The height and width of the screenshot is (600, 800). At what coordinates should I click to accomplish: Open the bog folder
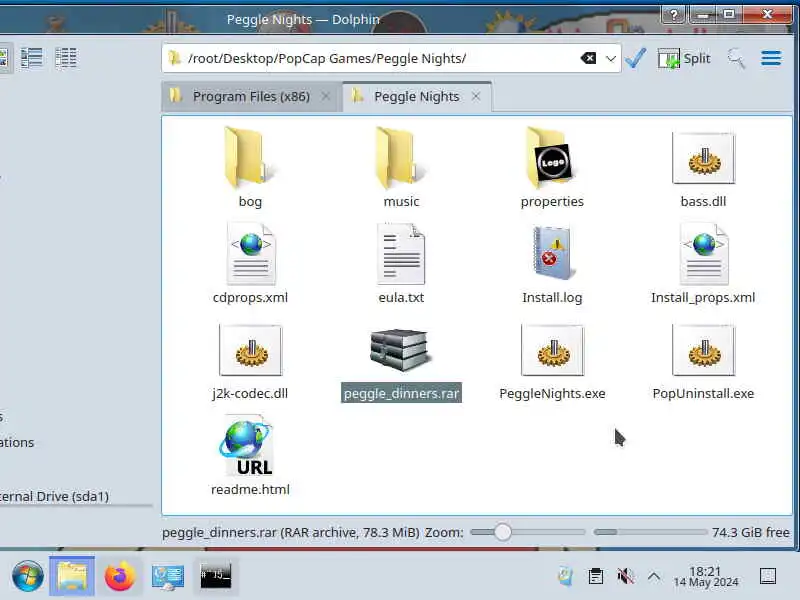pyautogui.click(x=249, y=156)
